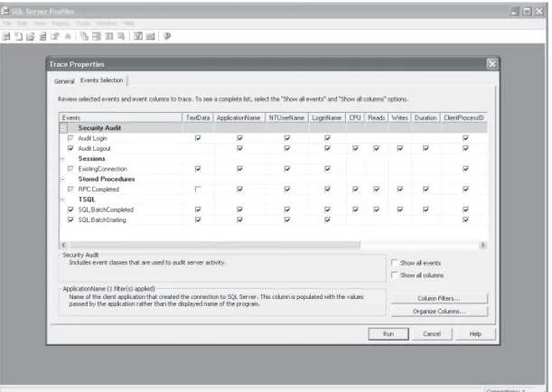Collapse the TSQL category
Image resolution: width=552 pixels, height=392 pixels.
click(63, 200)
